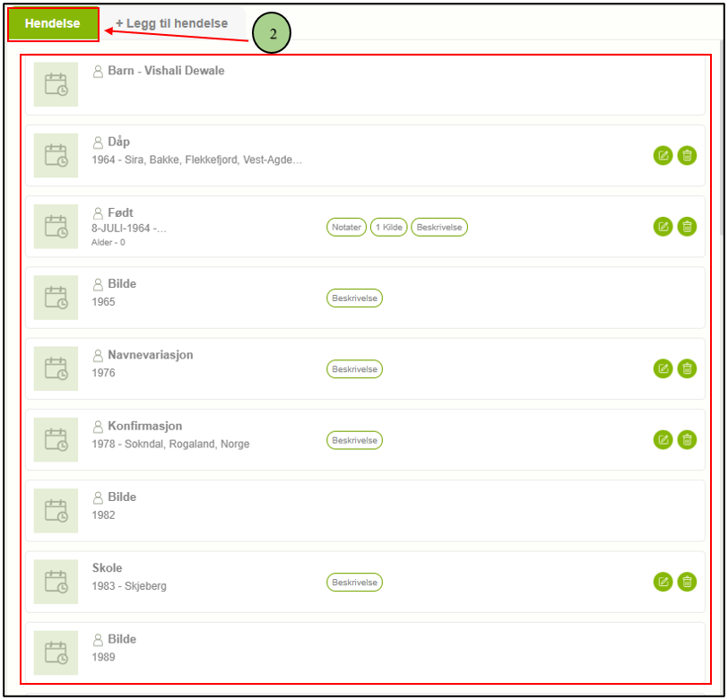Edit the Født event entry

[x=663, y=227]
